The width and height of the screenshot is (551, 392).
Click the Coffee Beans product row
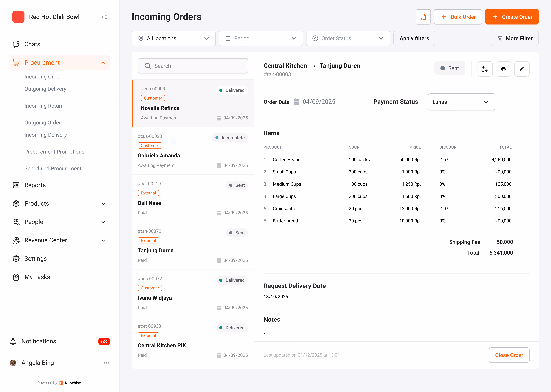coord(387,160)
